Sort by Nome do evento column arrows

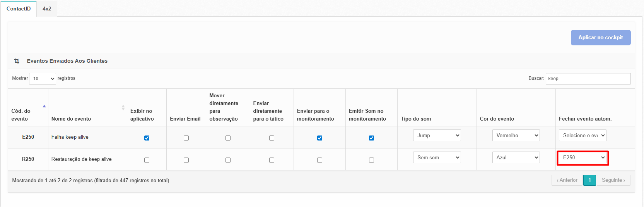[123, 107]
